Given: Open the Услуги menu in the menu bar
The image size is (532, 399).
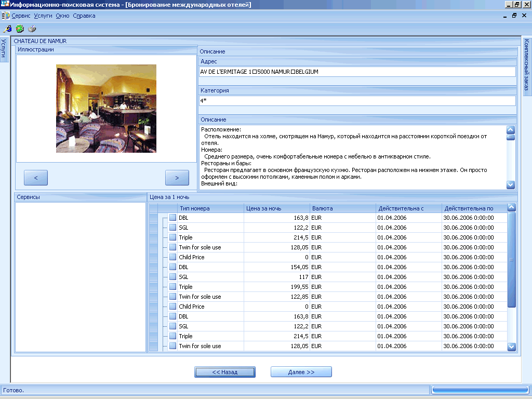Looking at the screenshot, I should [43, 16].
